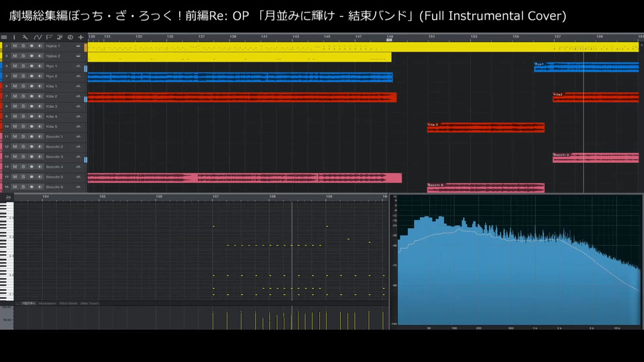The image size is (644, 362).
Task: Click the instrument type icon on Nijika 1
Action: 78,46
